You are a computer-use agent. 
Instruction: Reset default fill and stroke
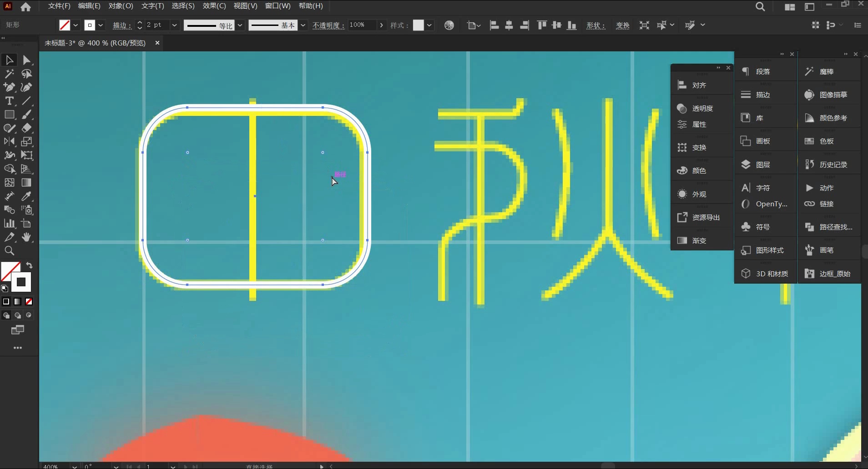coord(5,289)
